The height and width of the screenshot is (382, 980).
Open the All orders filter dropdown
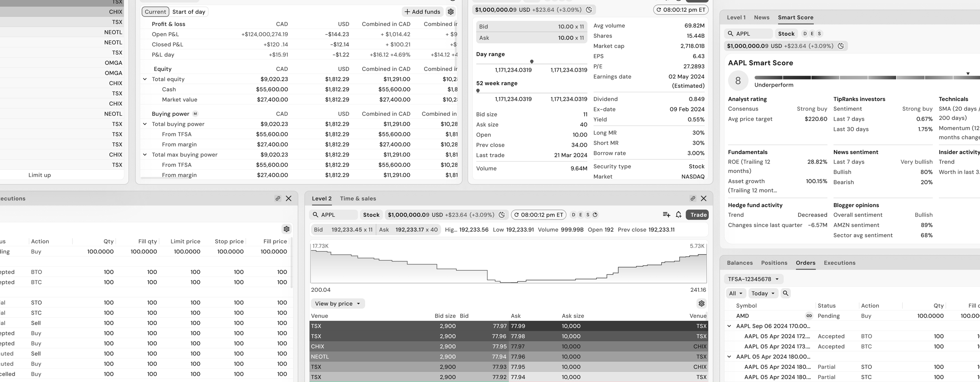click(736, 293)
